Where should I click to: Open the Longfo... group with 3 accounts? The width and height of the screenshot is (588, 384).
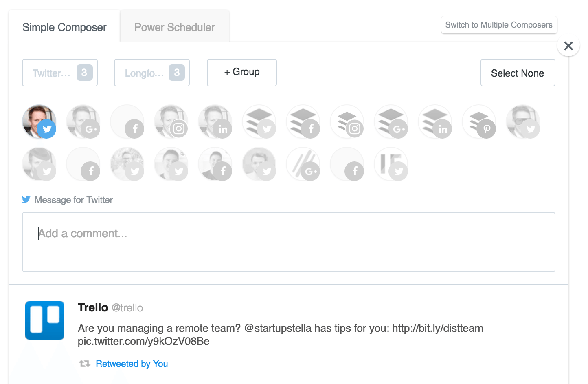[152, 73]
